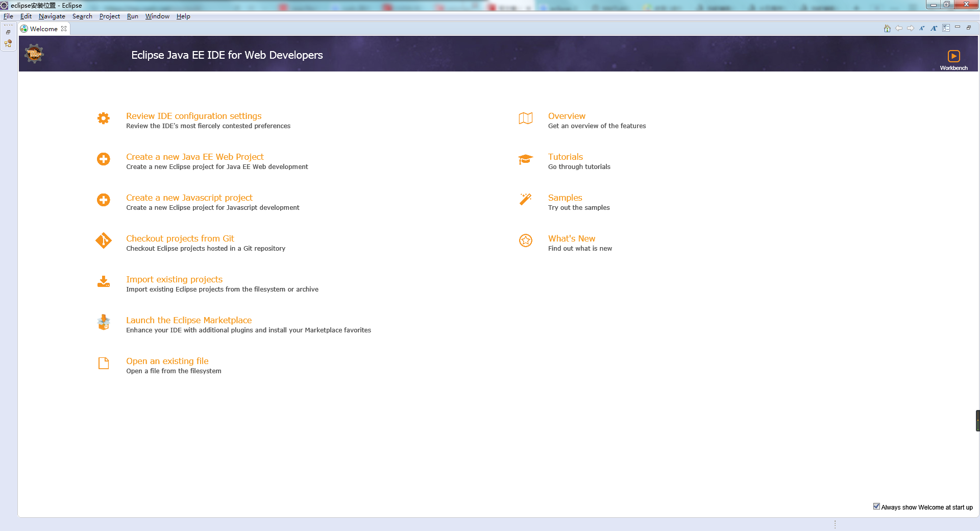
Task: Reduce the Welcome page font size
Action: coord(922,29)
